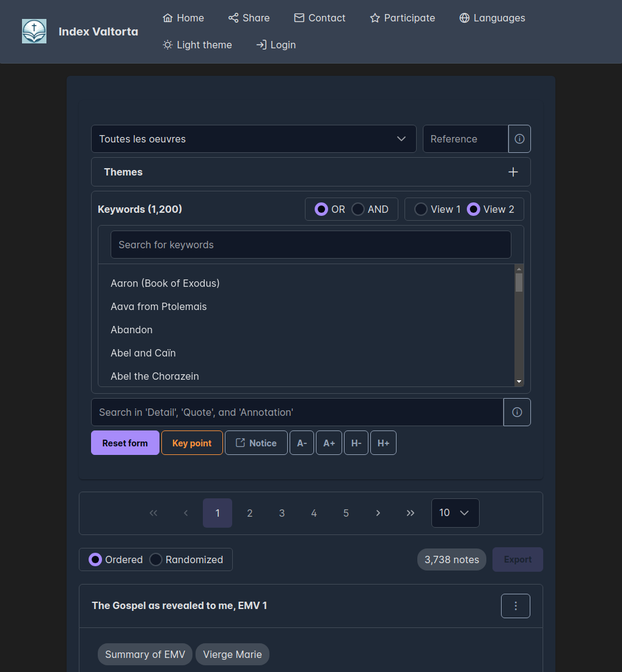Select the AND keyword combination mode
The image size is (622, 672).
(357, 209)
